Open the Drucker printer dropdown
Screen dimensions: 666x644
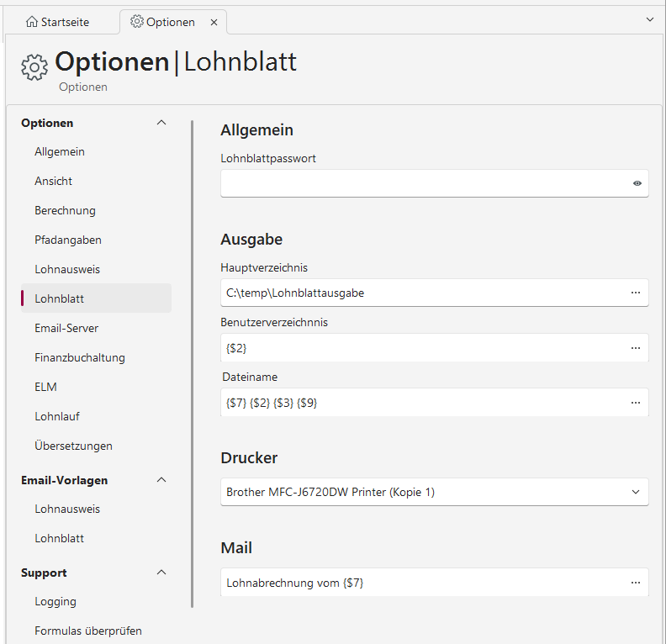pos(434,492)
